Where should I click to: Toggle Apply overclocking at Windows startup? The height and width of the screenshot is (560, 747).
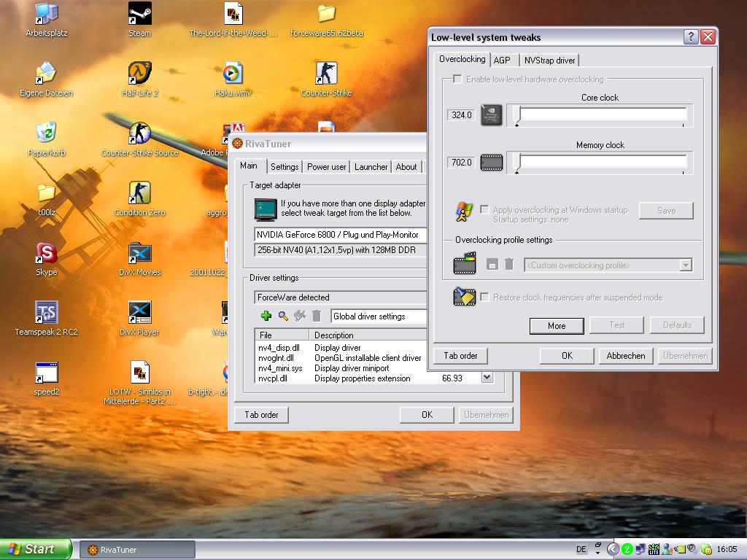pos(484,209)
